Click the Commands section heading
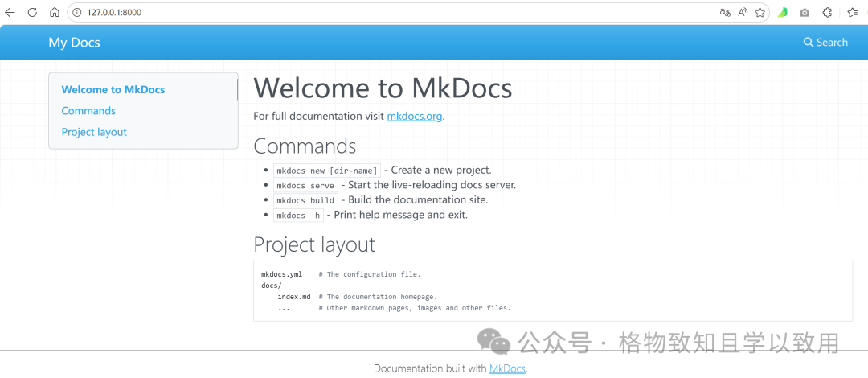This screenshot has height=378, width=868. (305, 146)
